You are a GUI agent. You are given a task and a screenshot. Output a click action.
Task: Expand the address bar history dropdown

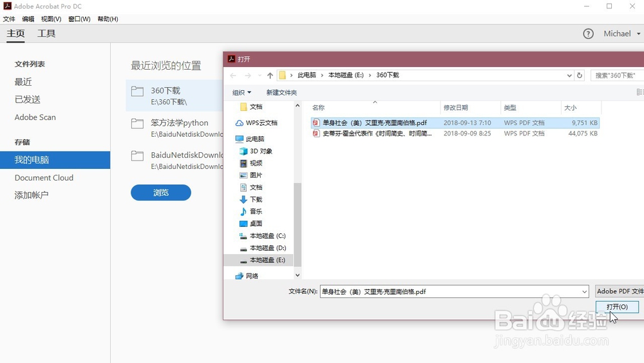click(569, 75)
